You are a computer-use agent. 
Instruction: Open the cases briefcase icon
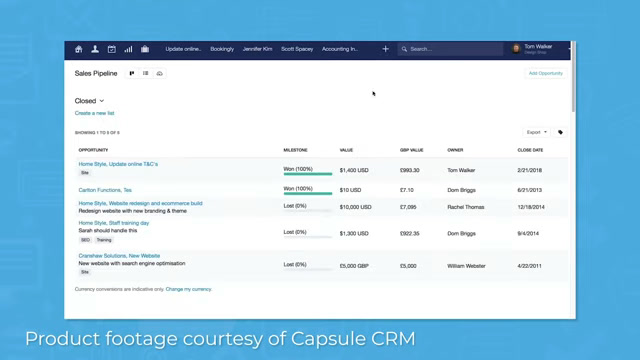click(x=145, y=49)
